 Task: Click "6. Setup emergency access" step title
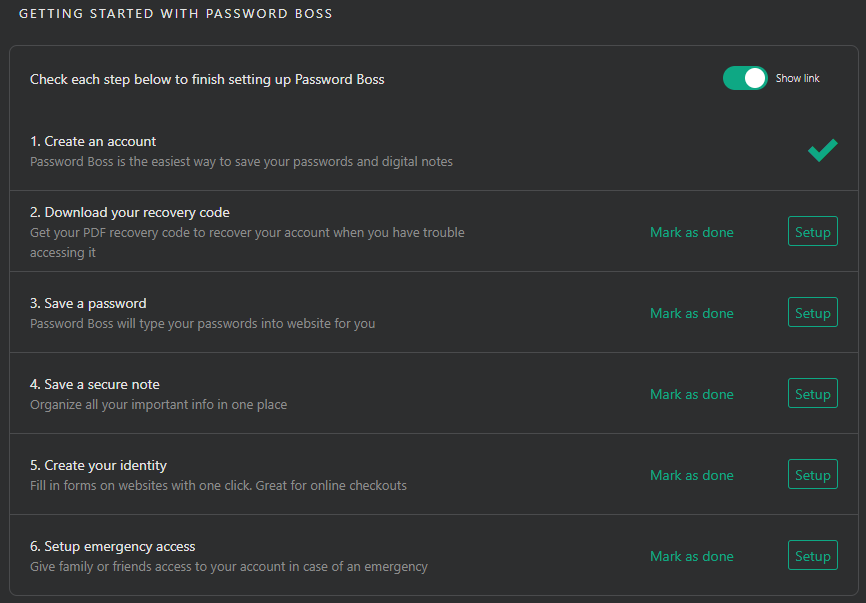pos(112,546)
